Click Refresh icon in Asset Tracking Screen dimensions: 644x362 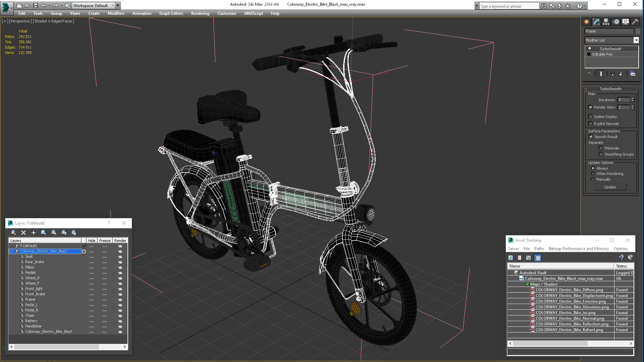(x=511, y=258)
